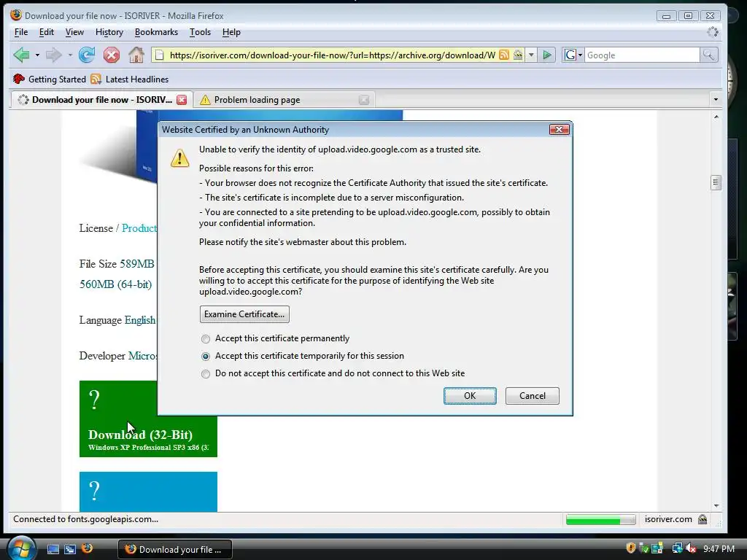The width and height of the screenshot is (747, 560).
Task: Open the Help menu
Action: tap(231, 32)
